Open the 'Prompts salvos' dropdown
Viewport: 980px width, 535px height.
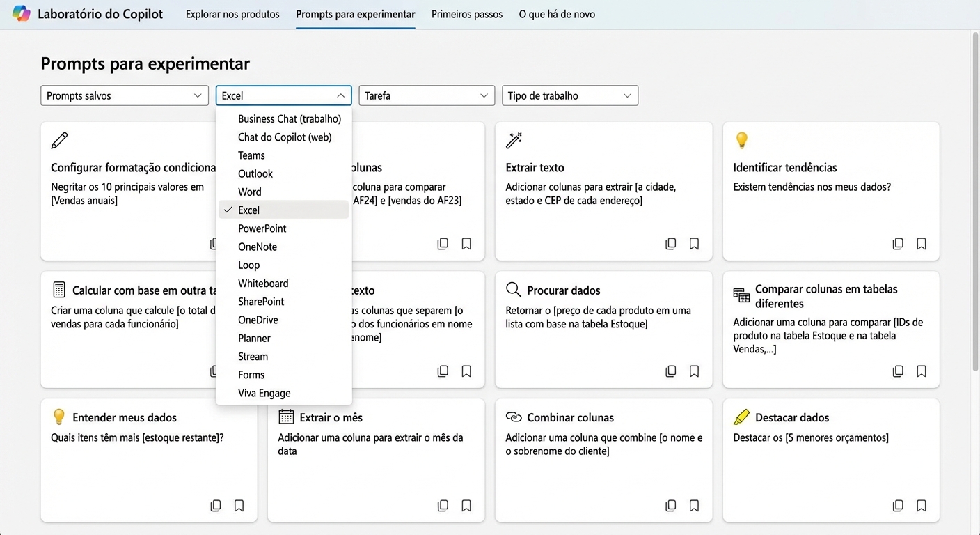pyautogui.click(x=125, y=96)
